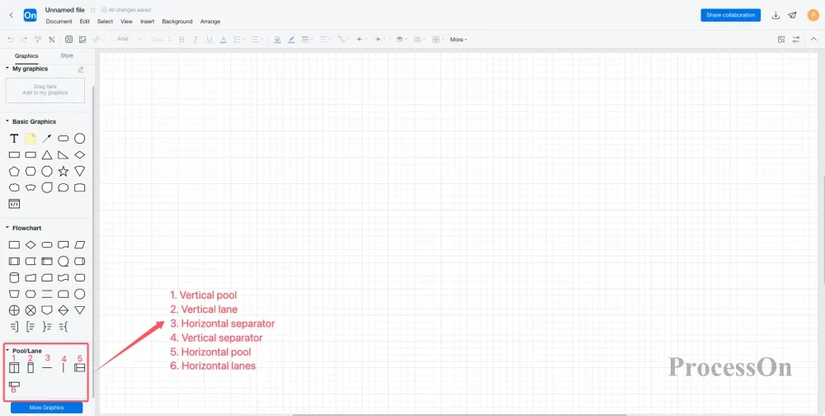The height and width of the screenshot is (416, 825).
Task: Open the View menu
Action: (x=126, y=22)
